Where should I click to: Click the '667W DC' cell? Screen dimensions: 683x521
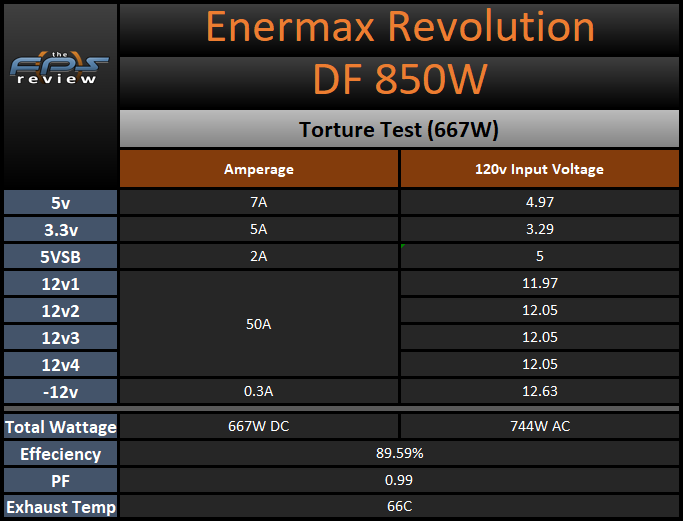[x=259, y=426]
